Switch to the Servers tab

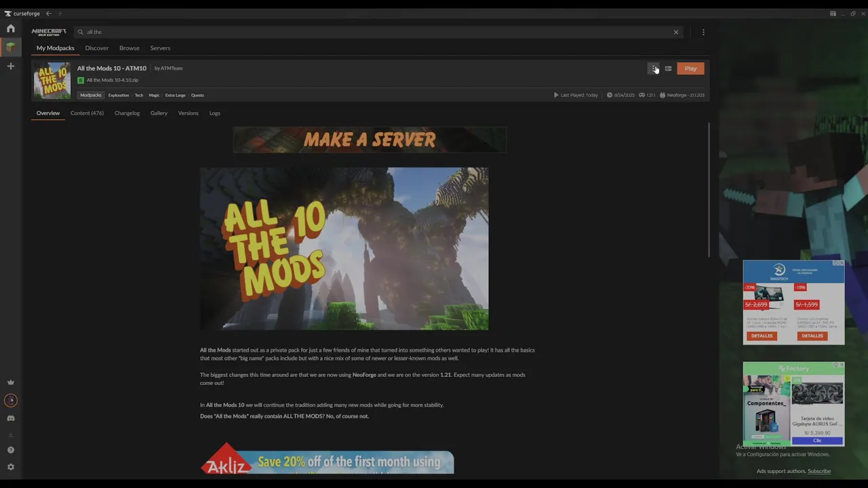point(160,48)
